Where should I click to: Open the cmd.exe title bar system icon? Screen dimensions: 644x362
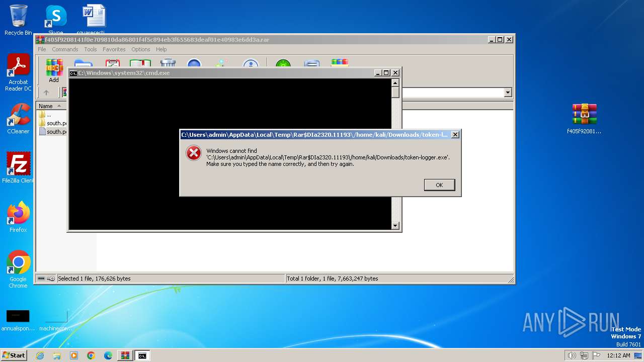73,73
